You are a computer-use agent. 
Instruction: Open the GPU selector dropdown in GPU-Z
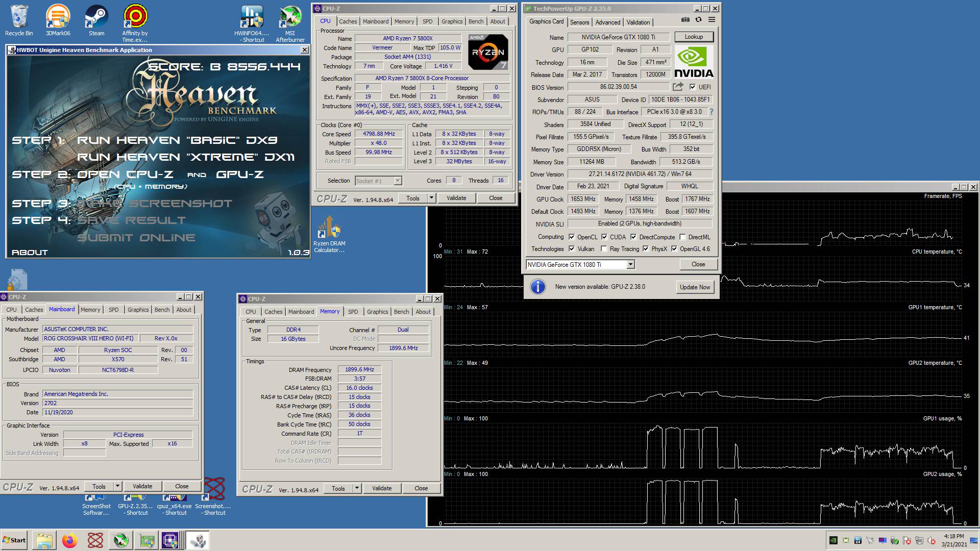pos(631,264)
